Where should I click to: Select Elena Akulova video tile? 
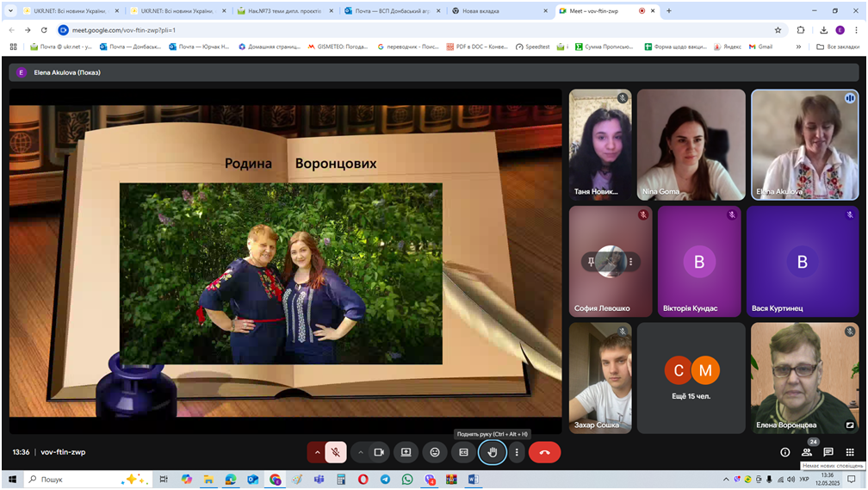tap(805, 145)
